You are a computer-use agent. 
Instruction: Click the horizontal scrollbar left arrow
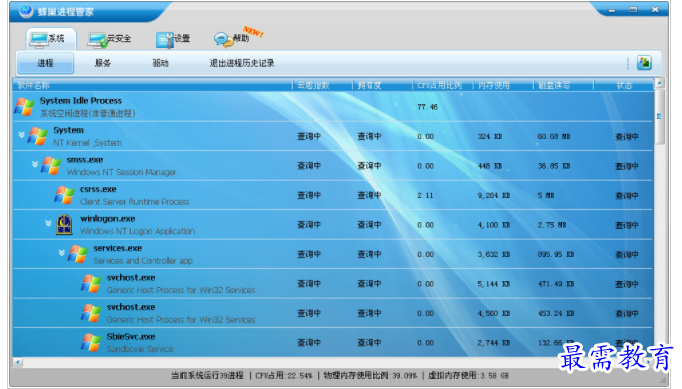point(17,362)
